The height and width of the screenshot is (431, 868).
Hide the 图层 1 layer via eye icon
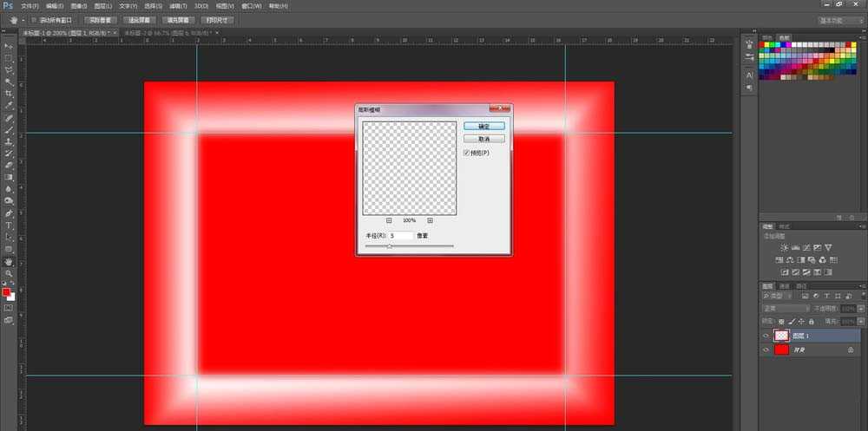[x=766, y=335]
